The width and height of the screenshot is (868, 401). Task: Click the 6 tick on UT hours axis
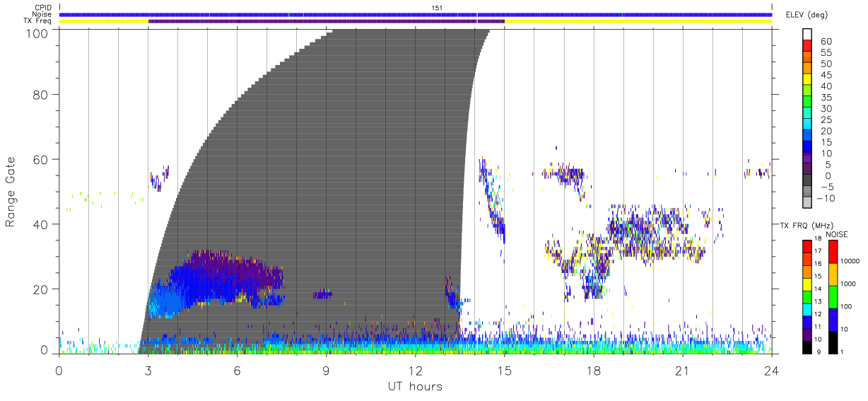click(x=237, y=371)
